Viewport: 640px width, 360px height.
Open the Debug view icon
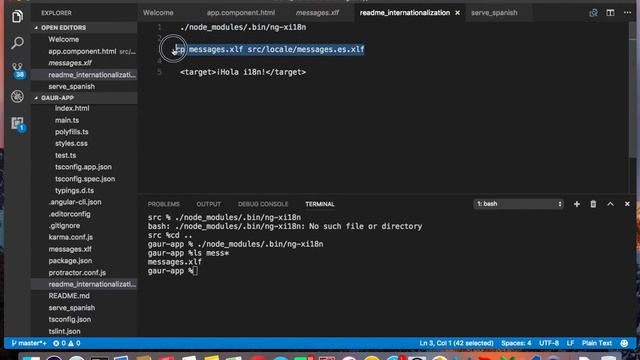[17, 96]
